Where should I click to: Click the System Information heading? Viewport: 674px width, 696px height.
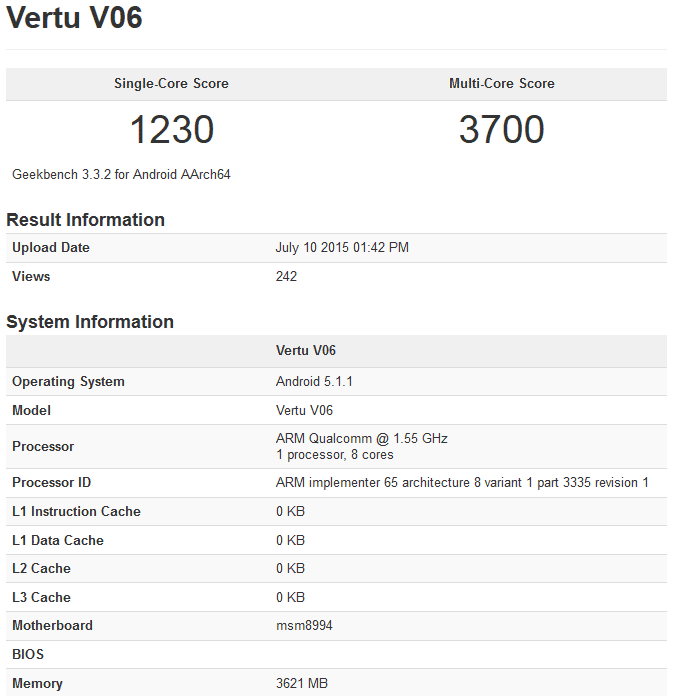coord(90,322)
